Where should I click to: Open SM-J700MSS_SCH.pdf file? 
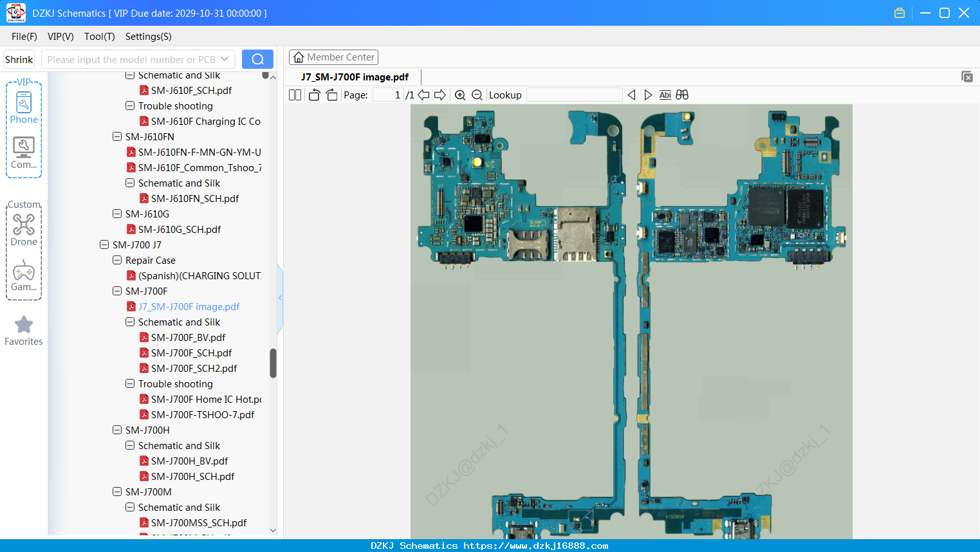pos(199,522)
